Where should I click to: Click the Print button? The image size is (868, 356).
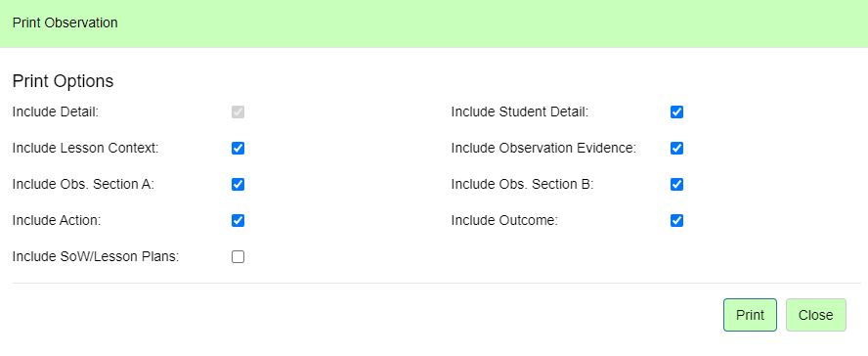pyautogui.click(x=750, y=315)
